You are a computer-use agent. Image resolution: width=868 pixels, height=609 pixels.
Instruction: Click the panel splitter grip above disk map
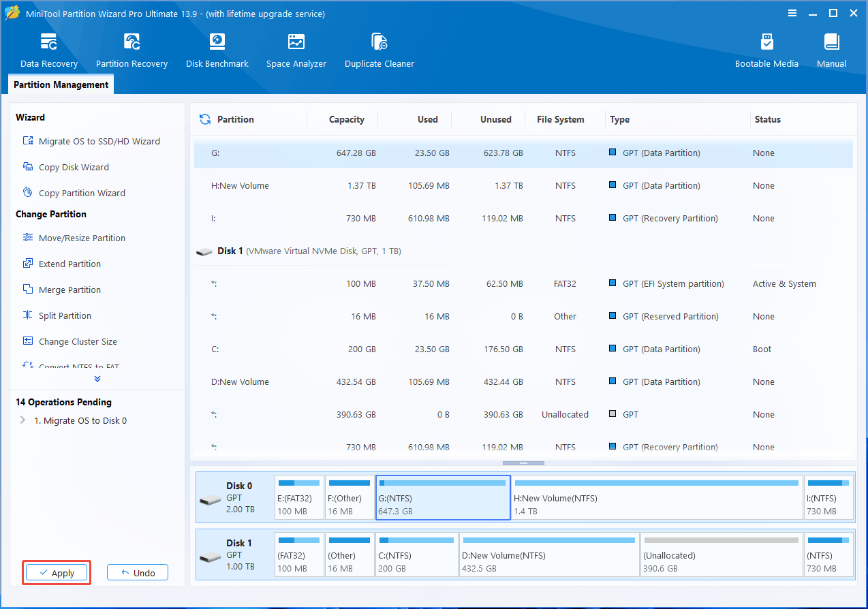pos(523,463)
